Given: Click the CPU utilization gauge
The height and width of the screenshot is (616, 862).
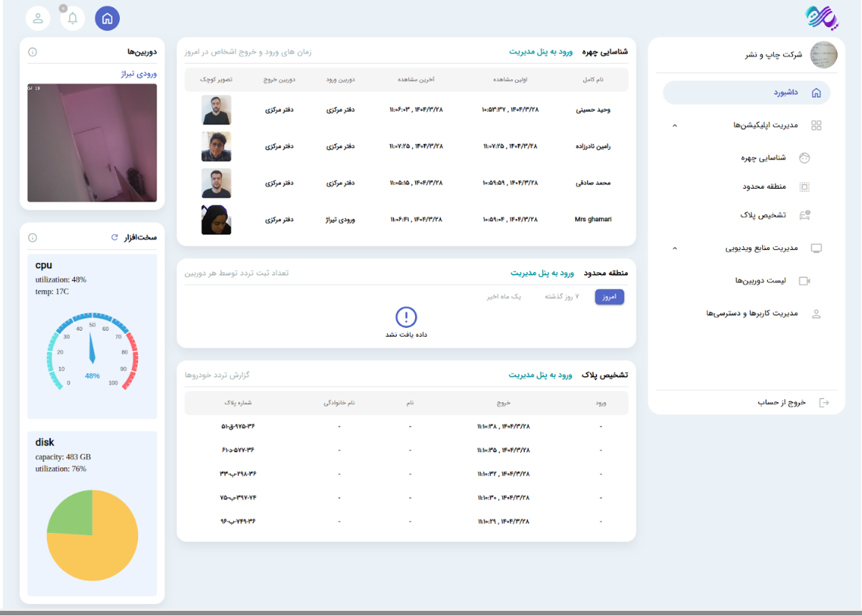Looking at the screenshot, I should click(x=92, y=351).
